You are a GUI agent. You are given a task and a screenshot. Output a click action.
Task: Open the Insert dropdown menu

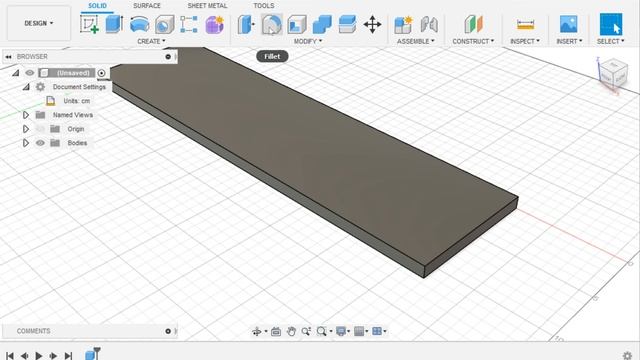point(569,41)
